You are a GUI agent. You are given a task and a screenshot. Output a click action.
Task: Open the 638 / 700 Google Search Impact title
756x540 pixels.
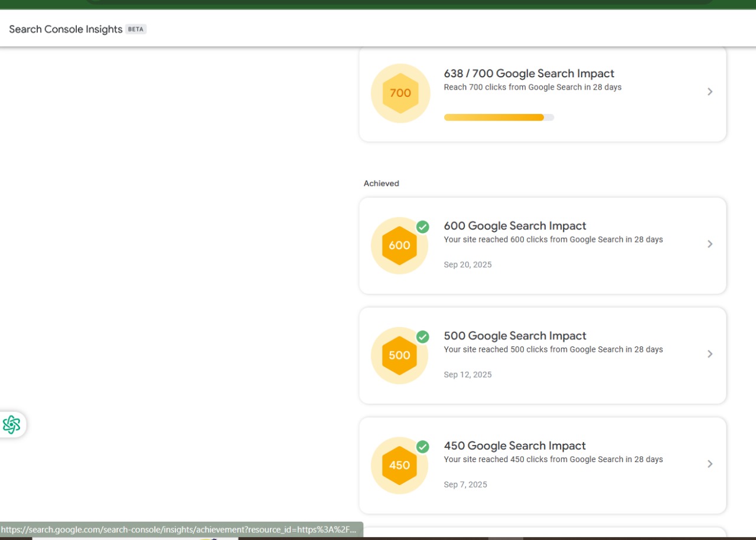529,73
